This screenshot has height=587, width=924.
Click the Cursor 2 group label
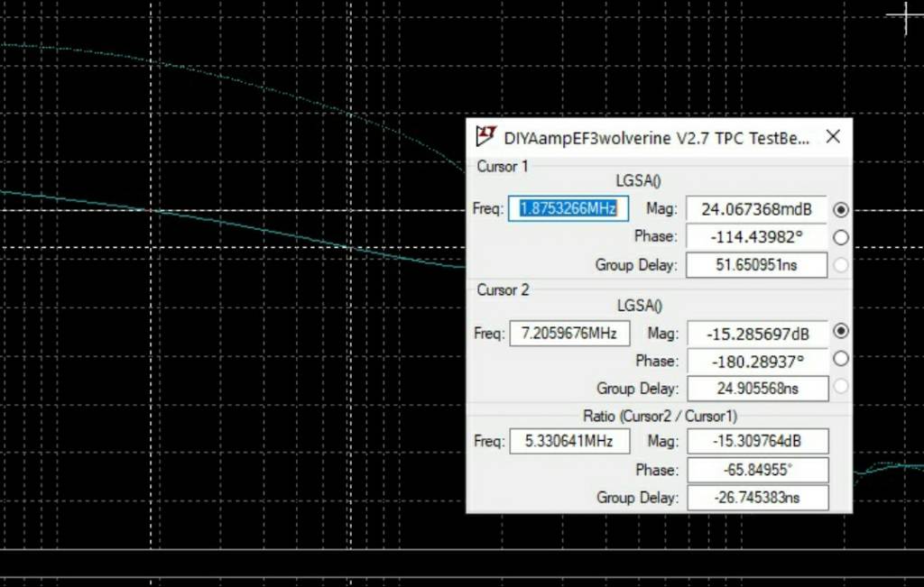(503, 290)
